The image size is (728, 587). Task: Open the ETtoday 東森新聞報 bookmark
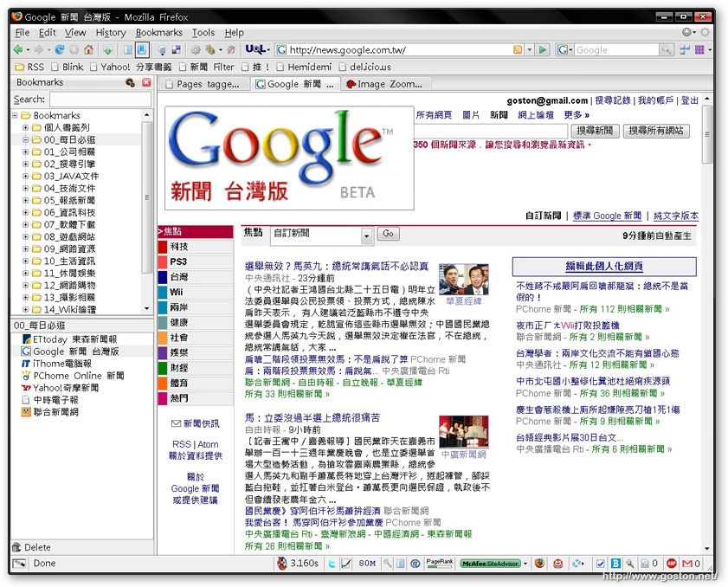(x=69, y=339)
